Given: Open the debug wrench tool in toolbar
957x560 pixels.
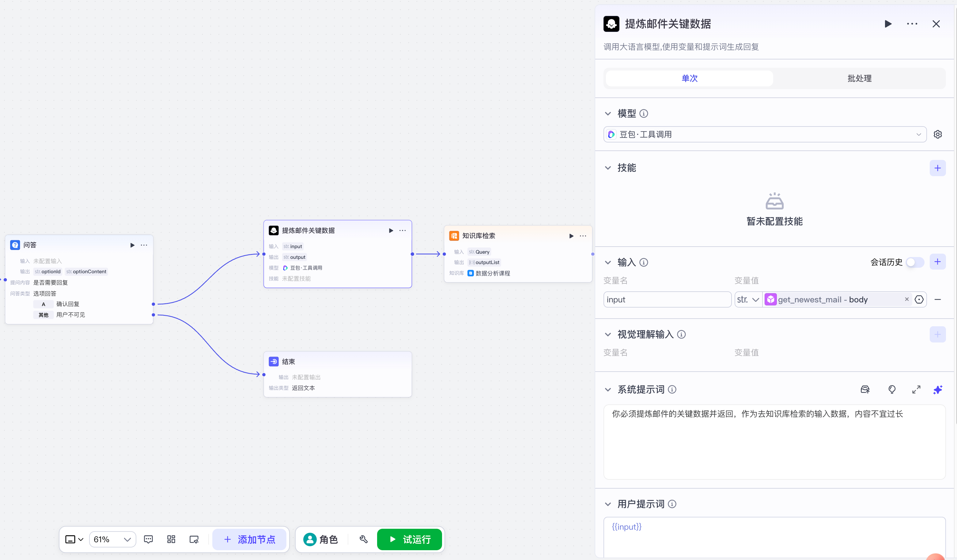Looking at the screenshot, I should tap(363, 539).
